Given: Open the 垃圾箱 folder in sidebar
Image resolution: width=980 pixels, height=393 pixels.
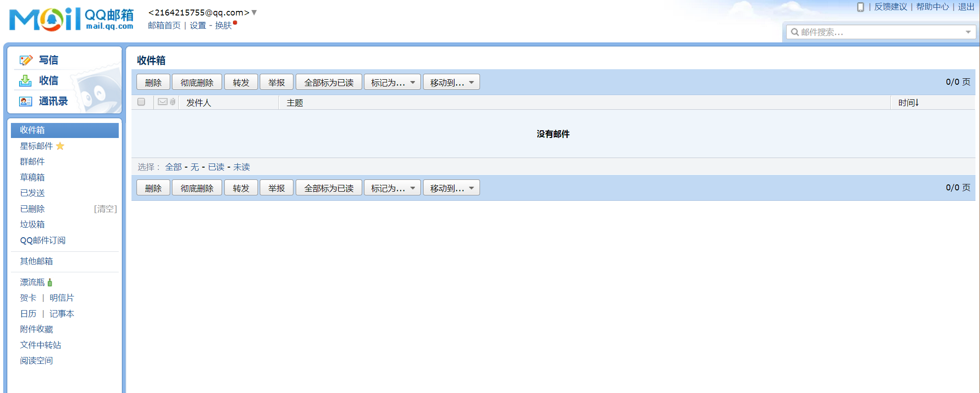Looking at the screenshot, I should [32, 225].
